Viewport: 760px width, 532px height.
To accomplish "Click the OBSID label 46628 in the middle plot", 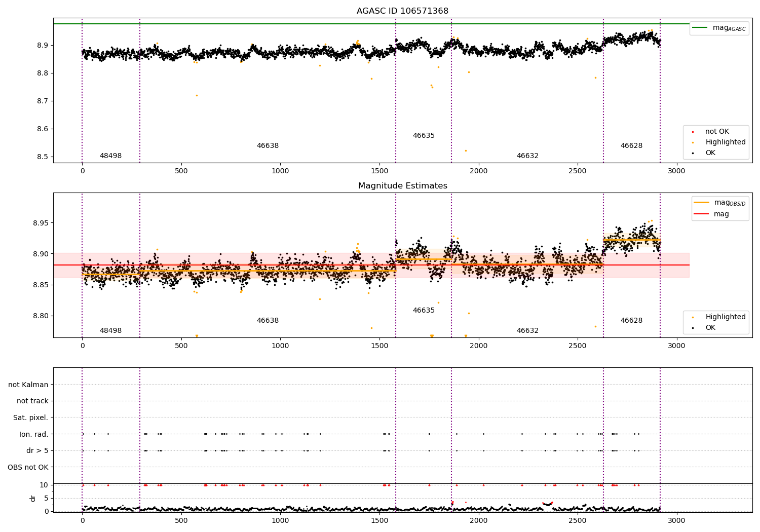I will (x=631, y=321).
